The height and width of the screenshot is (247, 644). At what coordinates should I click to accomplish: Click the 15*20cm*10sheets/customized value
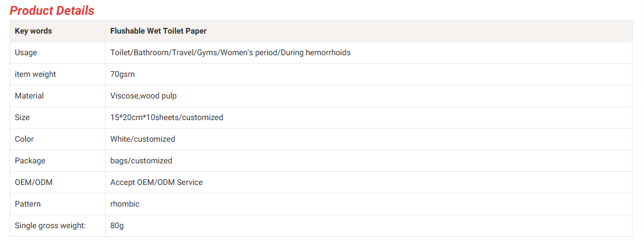pos(167,118)
